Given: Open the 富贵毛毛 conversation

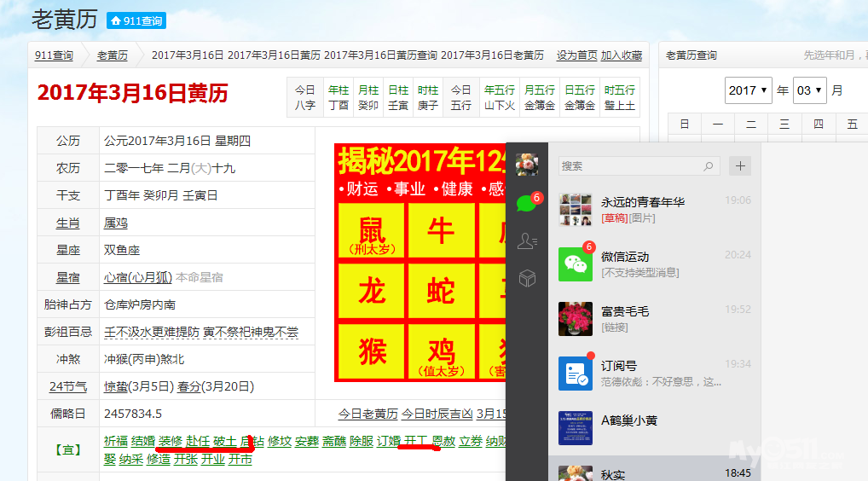Looking at the screenshot, I should [625, 311].
